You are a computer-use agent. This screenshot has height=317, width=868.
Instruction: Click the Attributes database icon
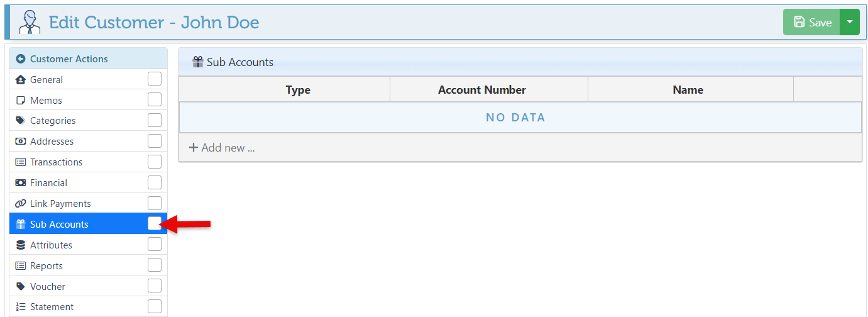tap(20, 245)
